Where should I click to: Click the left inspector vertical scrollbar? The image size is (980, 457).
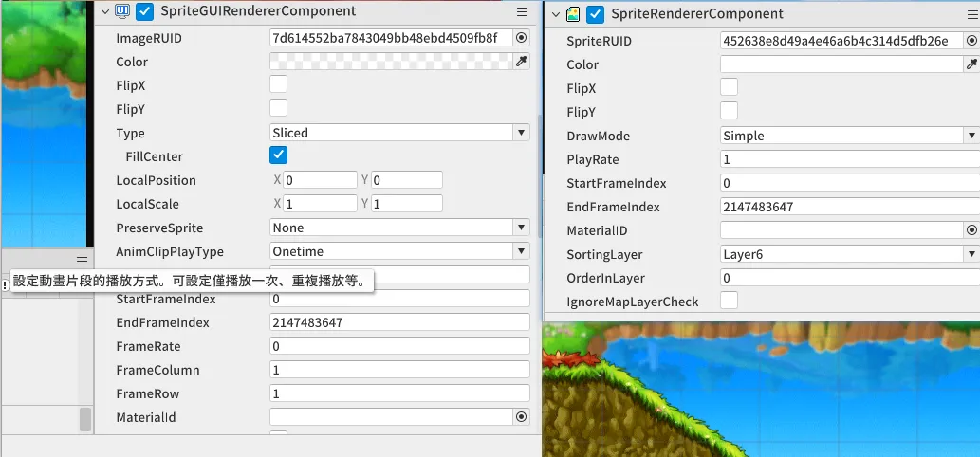[x=540, y=176]
